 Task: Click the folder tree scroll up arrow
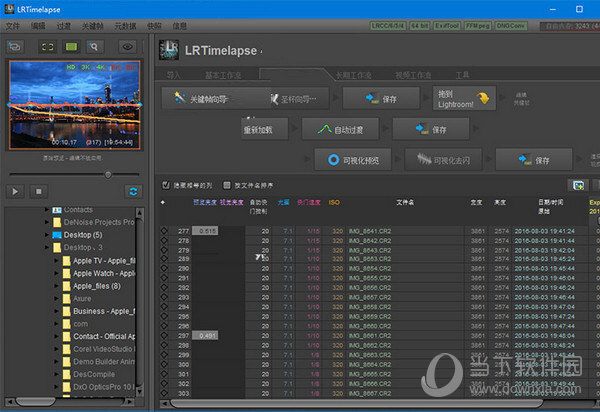tap(139, 212)
